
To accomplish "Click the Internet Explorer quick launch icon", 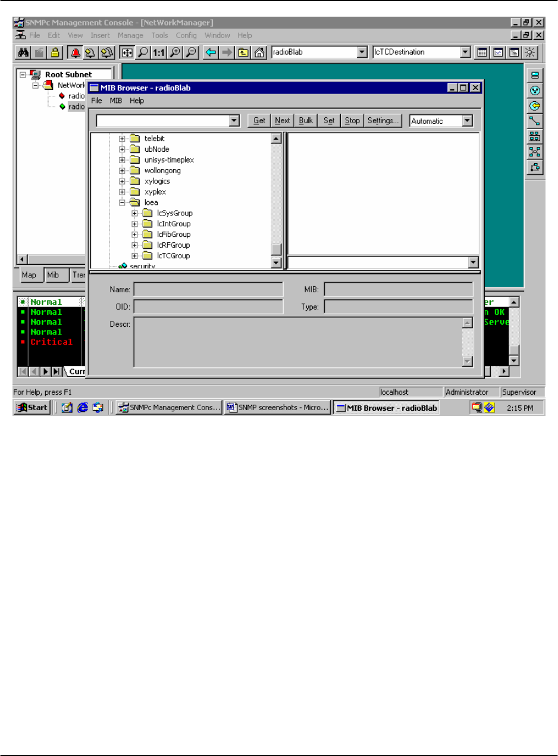I will [83, 408].
